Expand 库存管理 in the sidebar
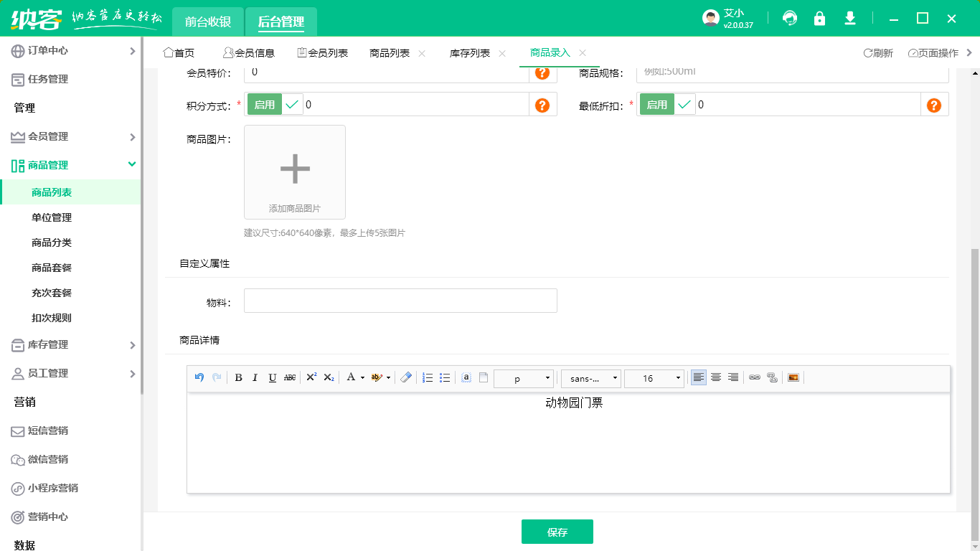This screenshot has width=980, height=551. point(72,345)
